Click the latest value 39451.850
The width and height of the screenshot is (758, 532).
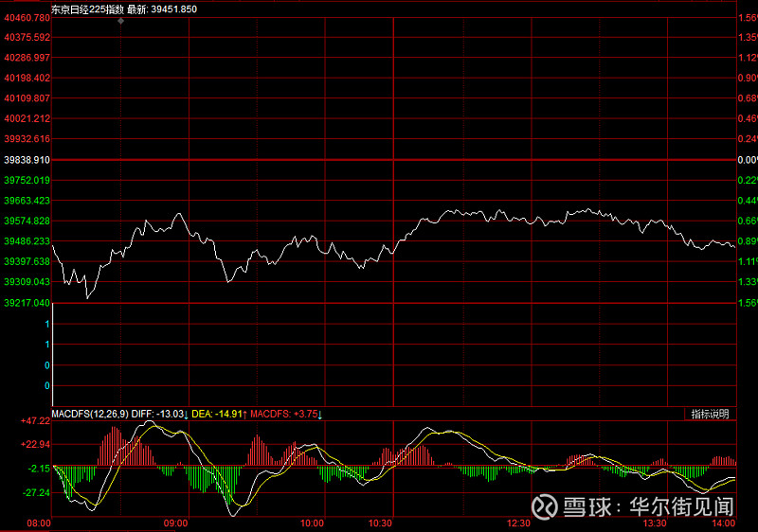click(x=174, y=9)
